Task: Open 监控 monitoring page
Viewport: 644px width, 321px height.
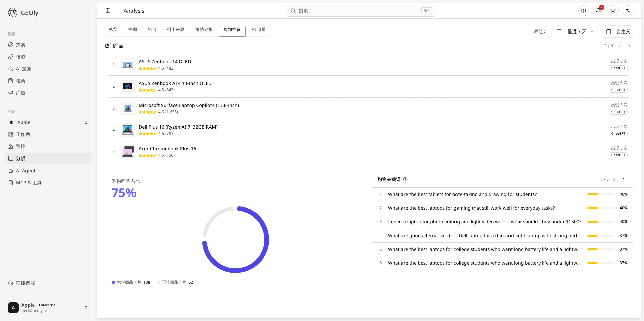Action: [48, 146]
